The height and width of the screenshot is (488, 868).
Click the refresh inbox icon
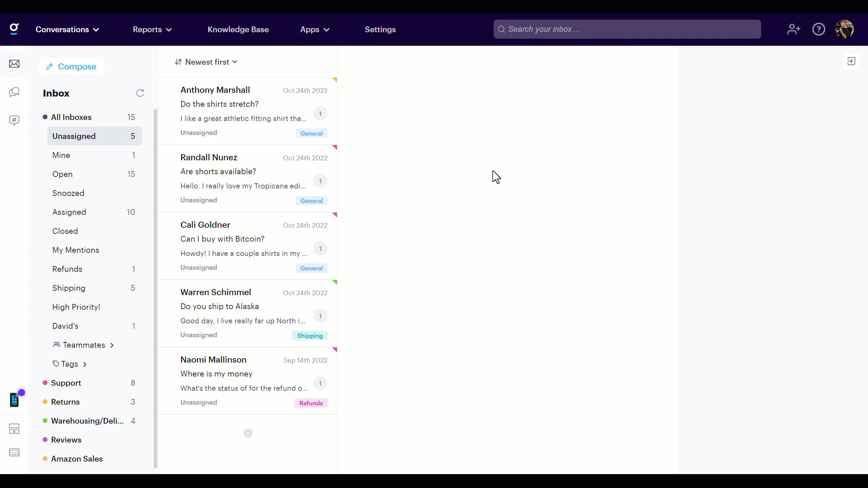click(140, 93)
